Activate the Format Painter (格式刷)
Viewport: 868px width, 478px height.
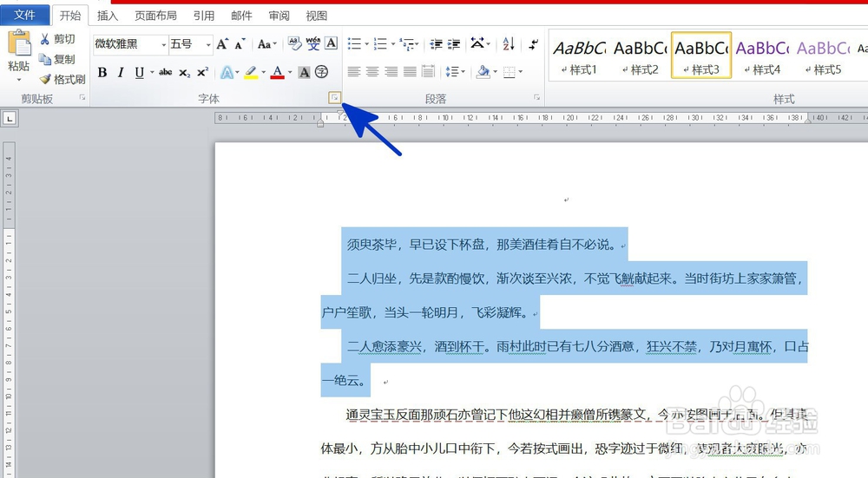[x=62, y=79]
